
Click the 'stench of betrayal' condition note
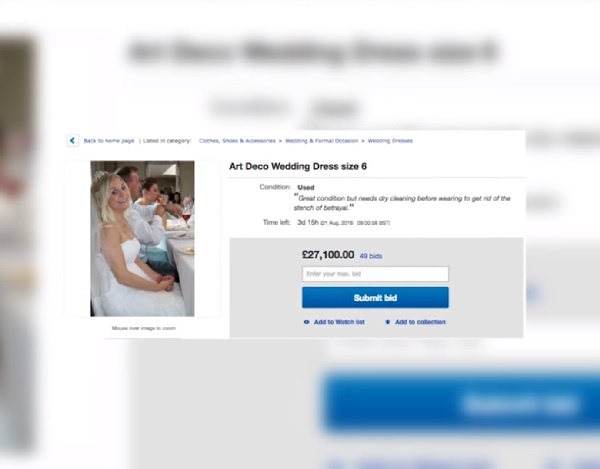coord(402,203)
